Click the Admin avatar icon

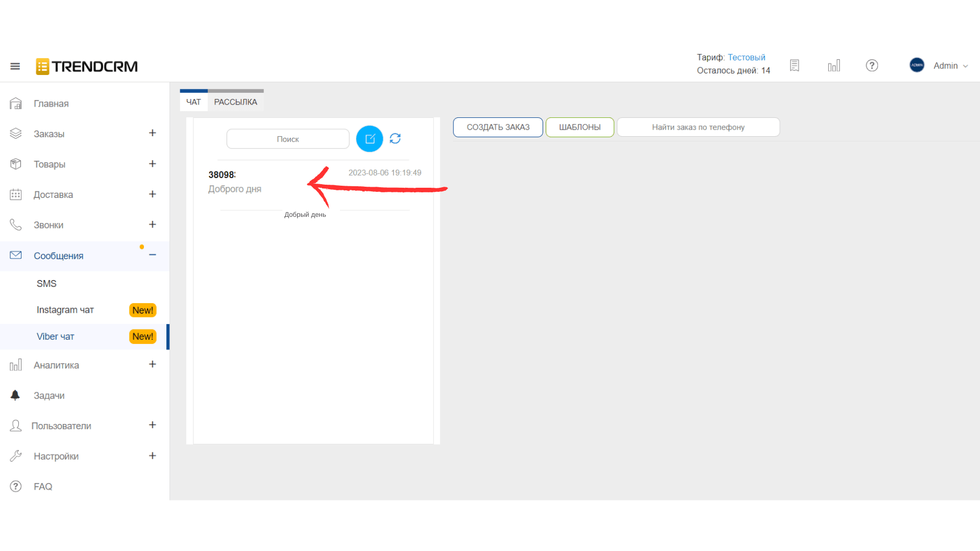917,65
